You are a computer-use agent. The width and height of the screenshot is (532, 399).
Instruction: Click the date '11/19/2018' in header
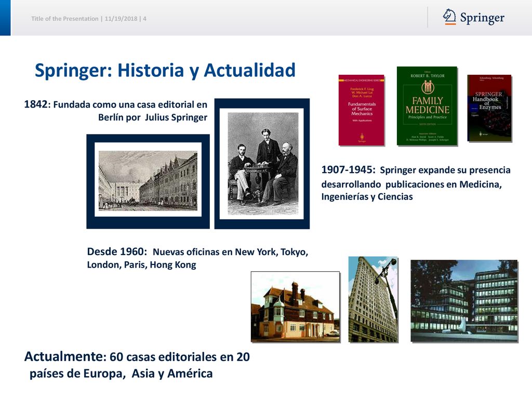[121, 19]
